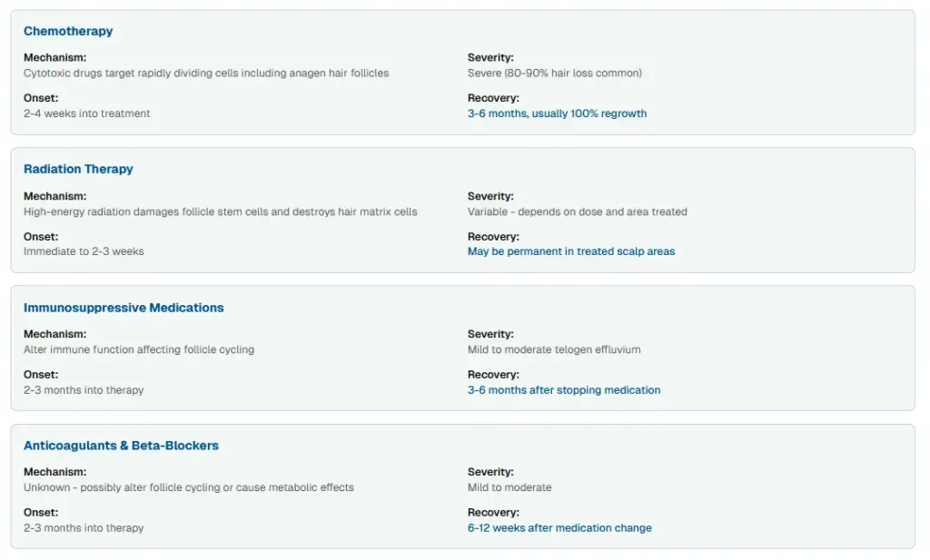Click '3-6 months after stopping medication' text
Image resolution: width=930 pixels, height=560 pixels.
pos(564,390)
